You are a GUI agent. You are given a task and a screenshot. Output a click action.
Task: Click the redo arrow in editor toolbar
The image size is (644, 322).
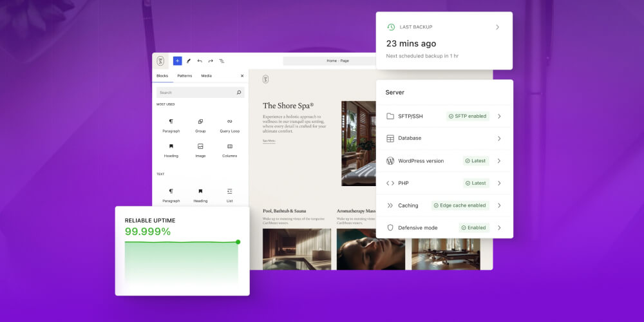point(211,61)
